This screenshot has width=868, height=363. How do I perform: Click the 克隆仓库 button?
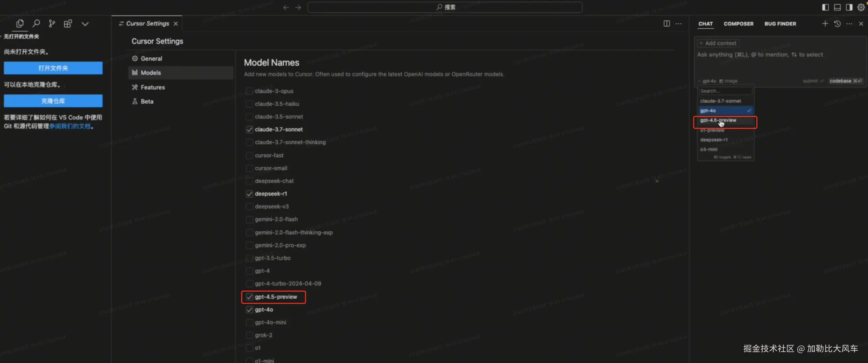coord(53,101)
